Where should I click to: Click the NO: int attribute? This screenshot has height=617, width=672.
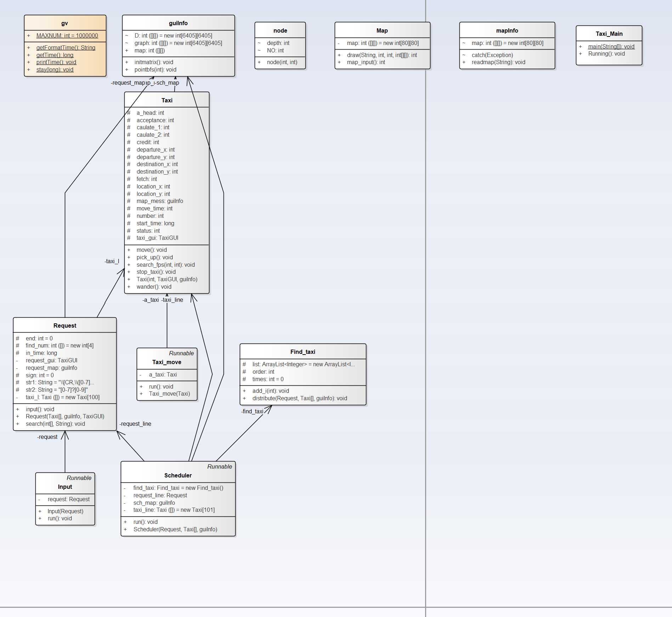(275, 50)
